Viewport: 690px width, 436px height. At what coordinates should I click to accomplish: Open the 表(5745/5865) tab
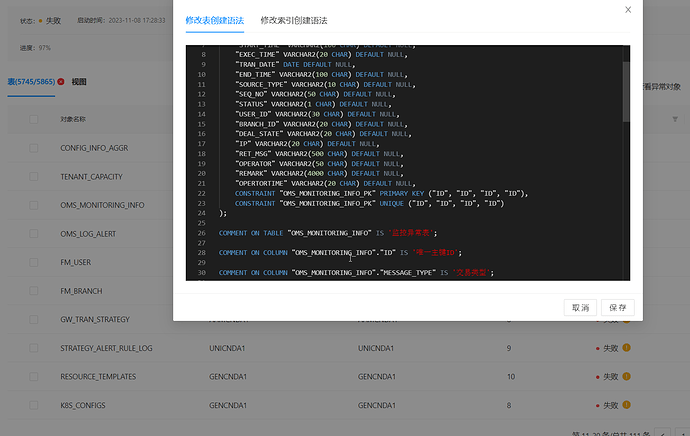pyautogui.click(x=31, y=81)
